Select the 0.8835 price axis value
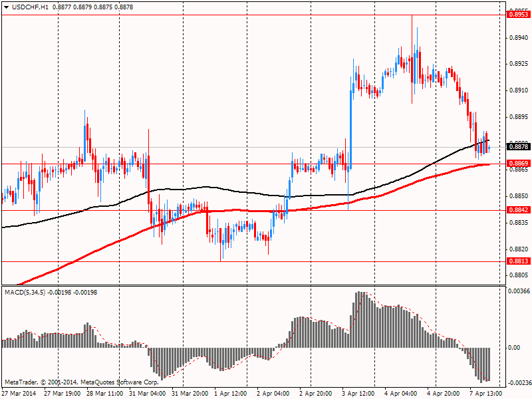The height and width of the screenshot is (399, 532). tap(519, 223)
